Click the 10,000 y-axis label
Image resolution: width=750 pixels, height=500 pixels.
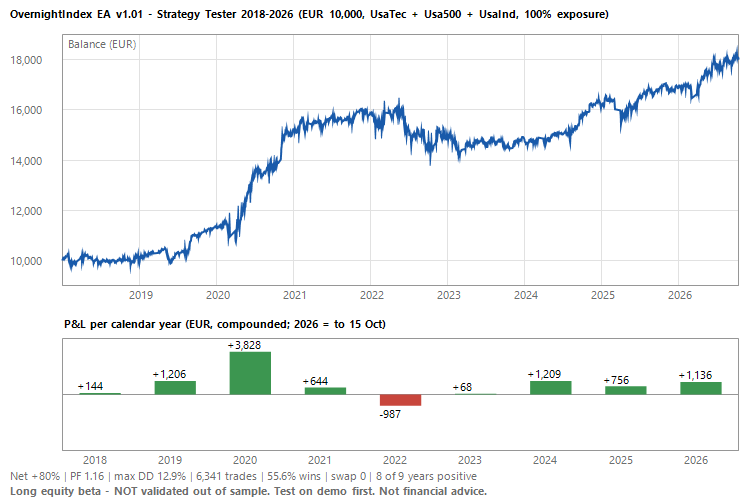26,261
